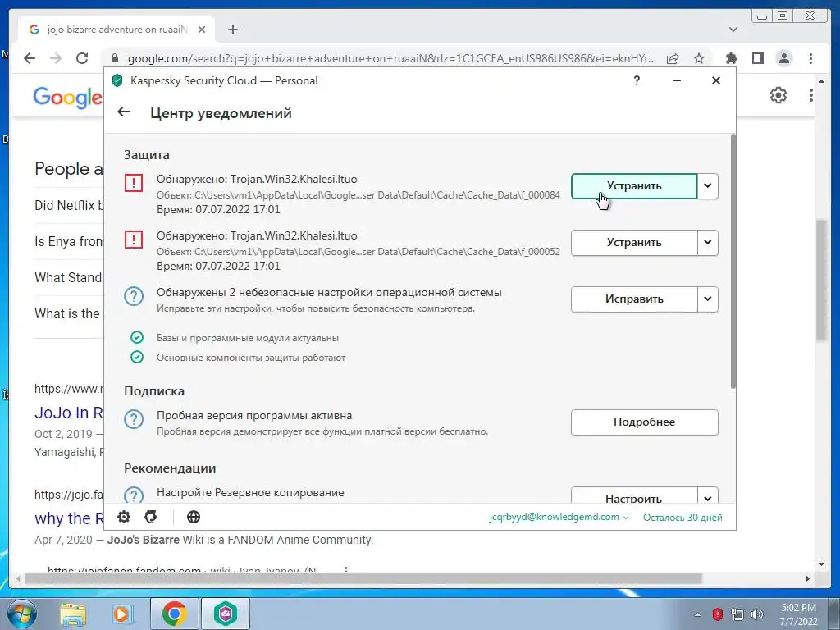Viewport: 840px width, 630px height.
Task: Click green check icon for protection components
Action: pyautogui.click(x=137, y=357)
